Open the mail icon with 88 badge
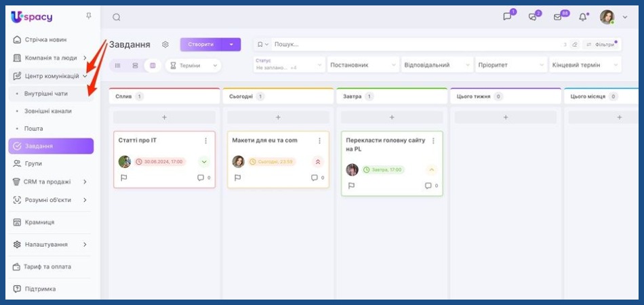Viewport: 644px width, 305px height. pos(558,18)
